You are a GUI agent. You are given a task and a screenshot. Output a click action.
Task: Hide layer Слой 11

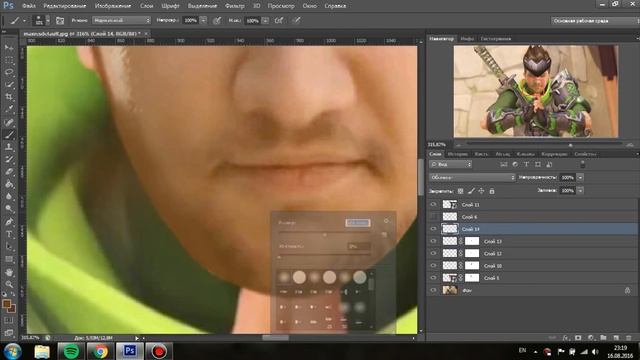(433, 204)
